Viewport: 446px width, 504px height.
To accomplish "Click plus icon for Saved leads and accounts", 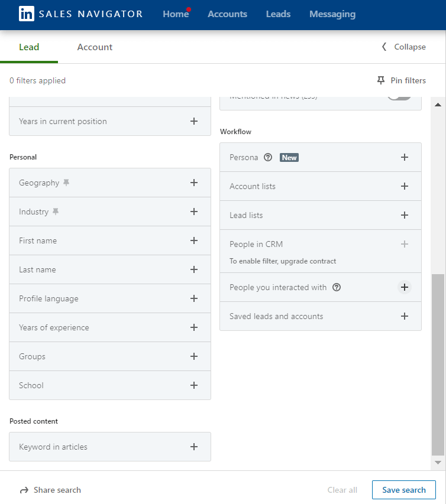I will pyautogui.click(x=404, y=316).
